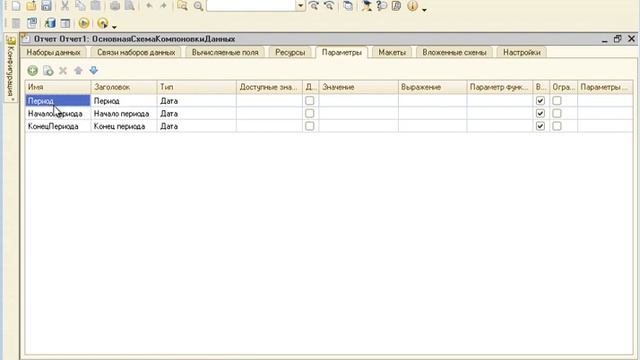Enable Огра checkbox for КонецПериода row
The width and height of the screenshot is (640, 360).
pyautogui.click(x=557, y=126)
